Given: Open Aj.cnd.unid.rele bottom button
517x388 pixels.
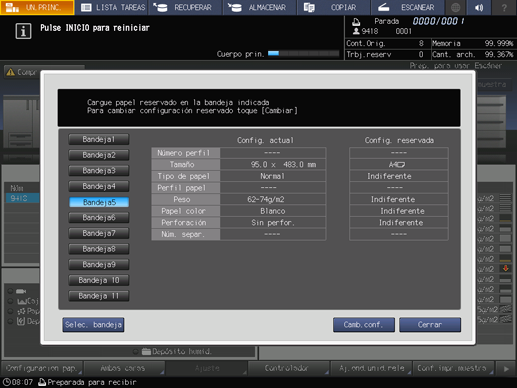Looking at the screenshot, I should click(371, 368).
